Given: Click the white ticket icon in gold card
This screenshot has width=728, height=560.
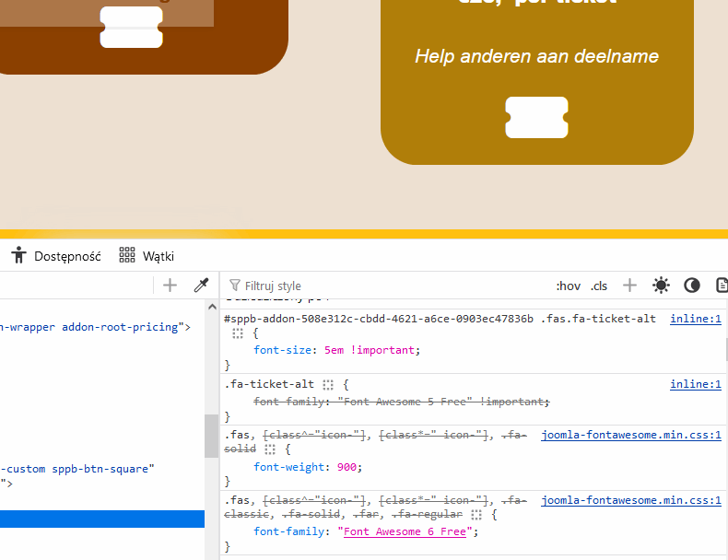Looking at the screenshot, I should point(536,118).
